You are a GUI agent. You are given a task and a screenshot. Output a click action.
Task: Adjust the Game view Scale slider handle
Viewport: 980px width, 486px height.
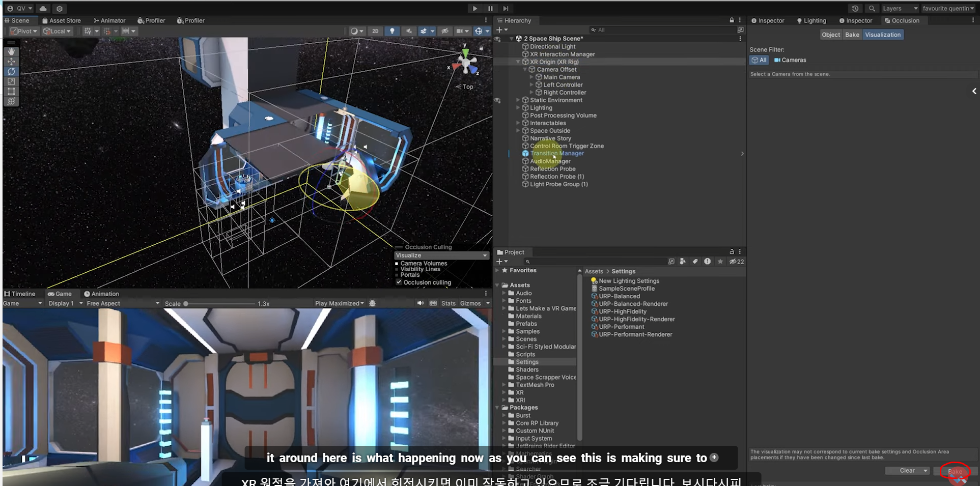[186, 304]
